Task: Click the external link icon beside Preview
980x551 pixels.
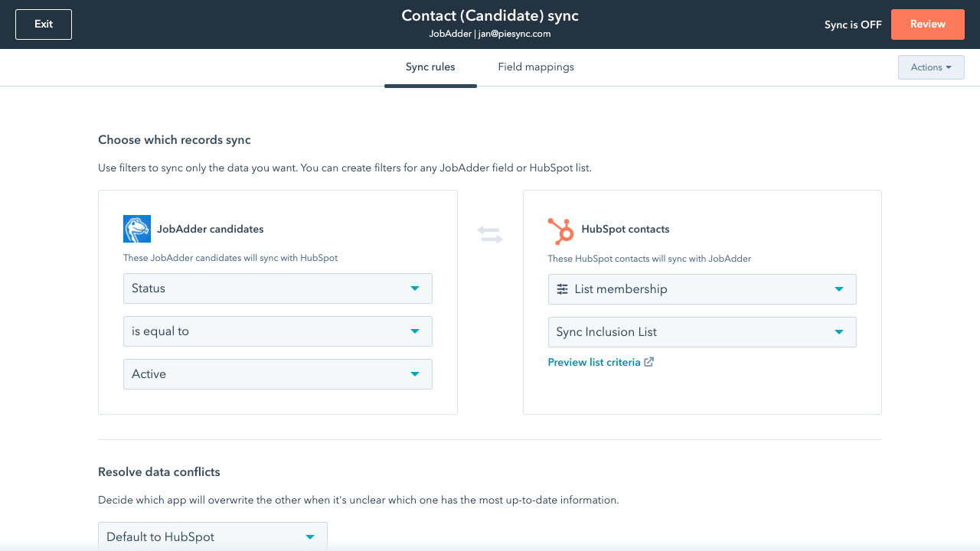Action: 649,362
